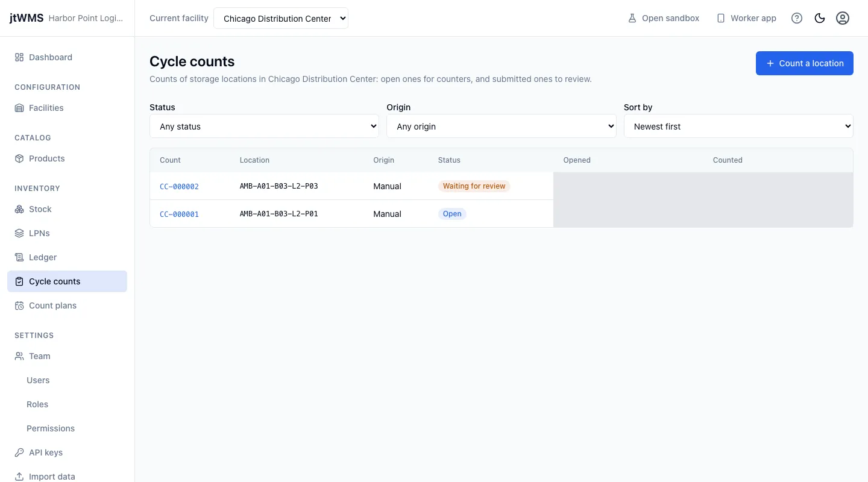Click the Location column header

pos(254,160)
